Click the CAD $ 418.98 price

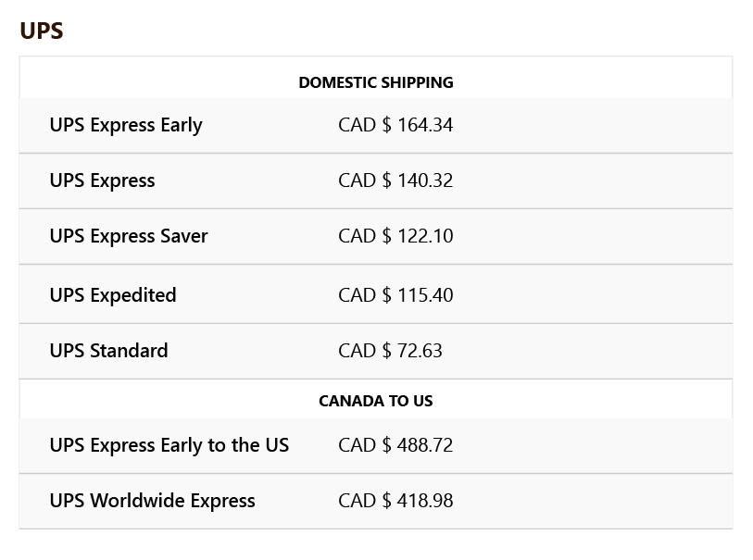[395, 501]
